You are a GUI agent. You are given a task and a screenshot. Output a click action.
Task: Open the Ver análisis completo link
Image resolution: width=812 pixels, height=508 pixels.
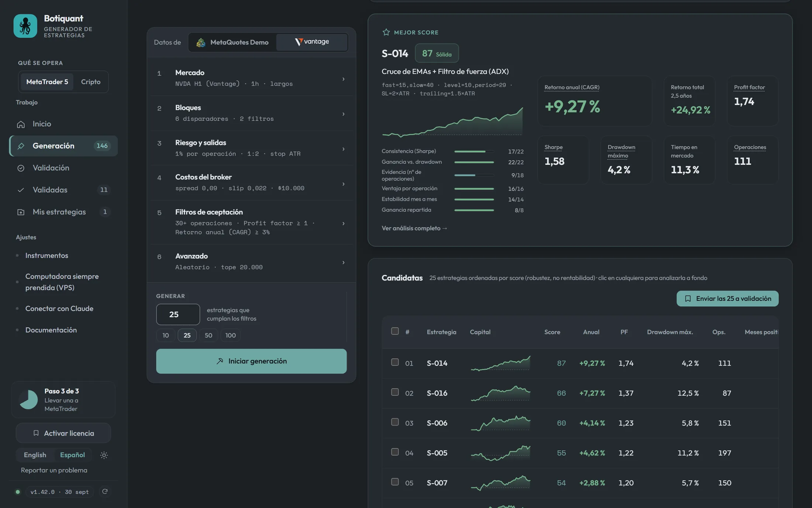414,228
